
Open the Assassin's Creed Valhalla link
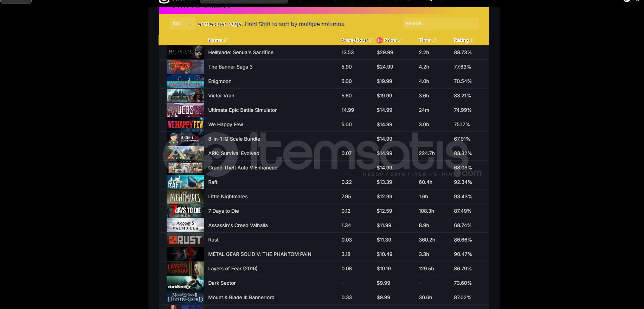click(238, 225)
